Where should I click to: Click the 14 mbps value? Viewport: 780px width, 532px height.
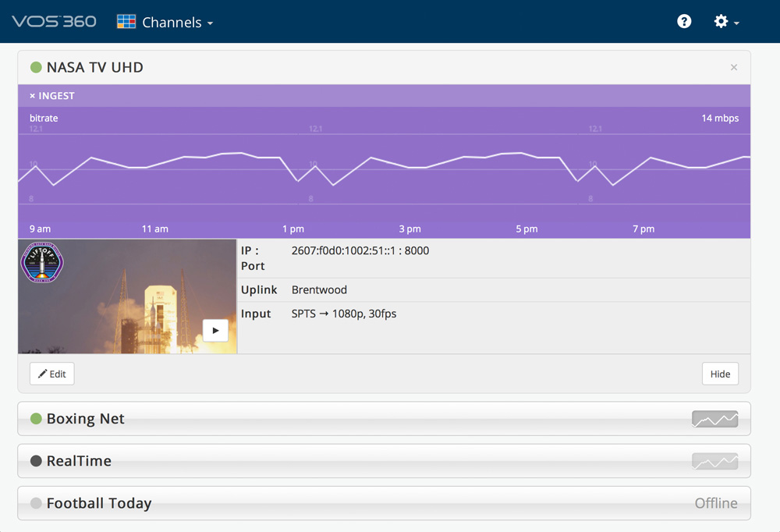coord(720,118)
